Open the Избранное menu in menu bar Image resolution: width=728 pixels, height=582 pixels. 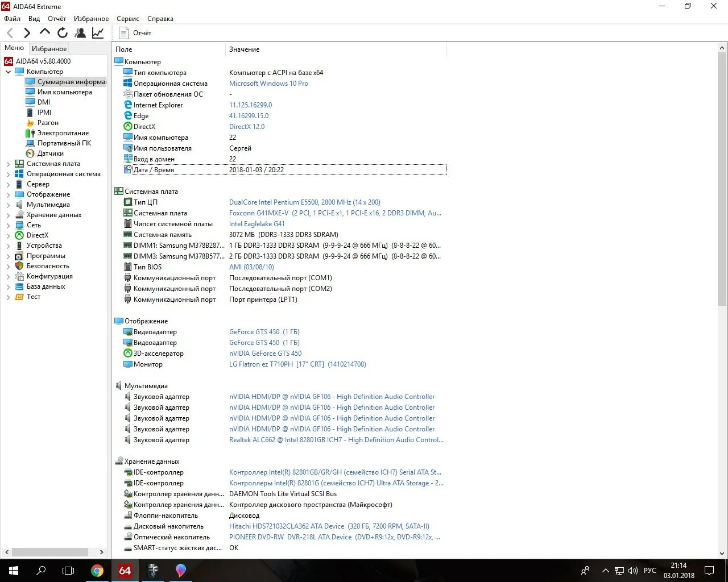(91, 19)
